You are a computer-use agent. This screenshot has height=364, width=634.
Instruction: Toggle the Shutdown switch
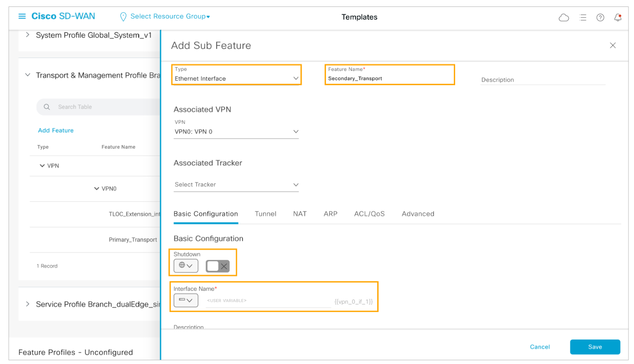[218, 266]
